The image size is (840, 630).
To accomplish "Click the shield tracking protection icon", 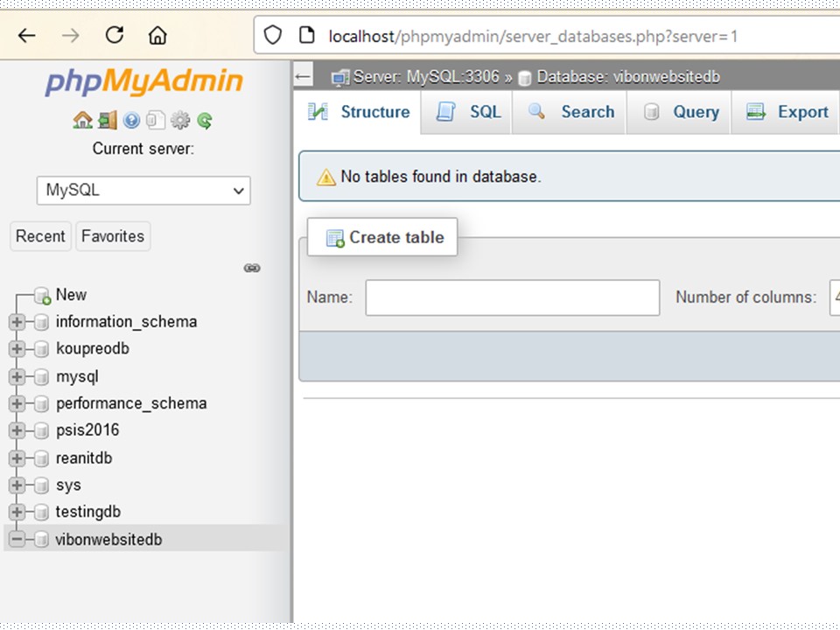I will click(273, 35).
